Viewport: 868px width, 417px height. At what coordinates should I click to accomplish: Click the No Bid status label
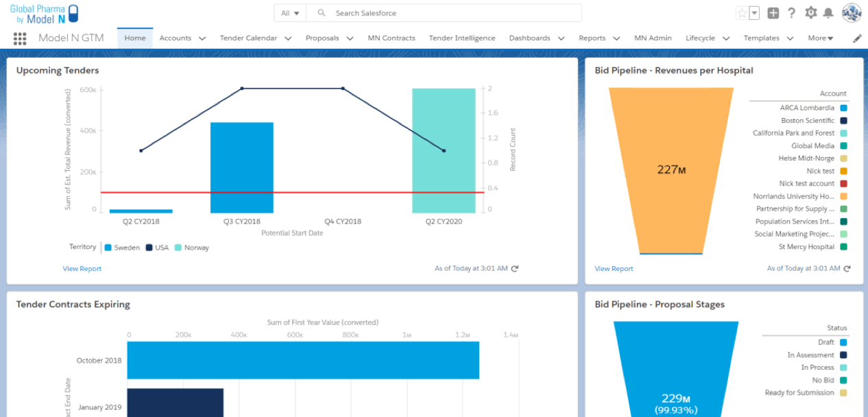point(823,380)
